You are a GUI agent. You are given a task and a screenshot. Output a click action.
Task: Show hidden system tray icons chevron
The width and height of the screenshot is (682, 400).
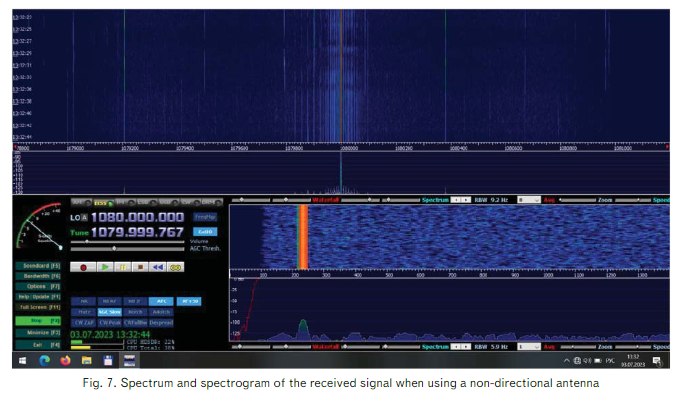click(566, 360)
